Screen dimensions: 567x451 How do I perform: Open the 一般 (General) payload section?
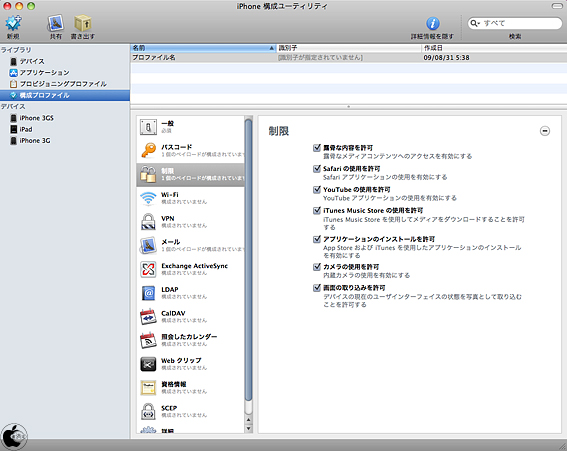click(x=191, y=127)
